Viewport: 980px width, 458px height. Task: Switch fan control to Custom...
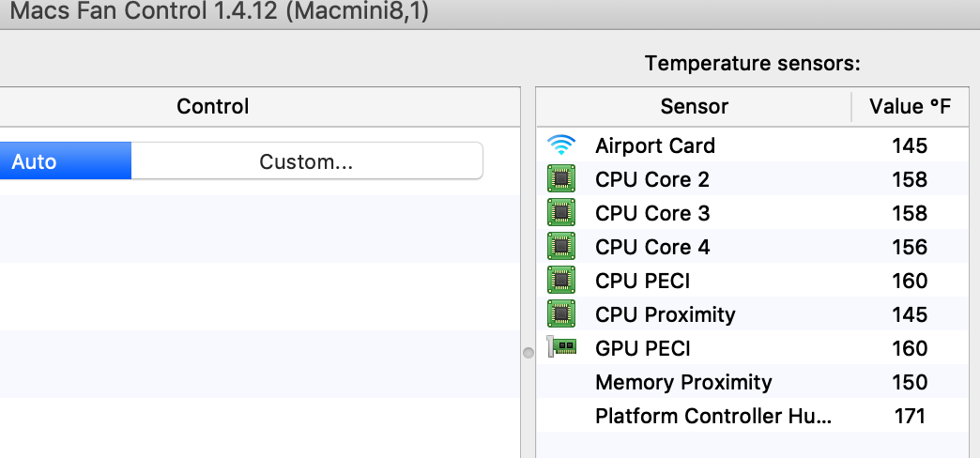pyautogui.click(x=306, y=161)
